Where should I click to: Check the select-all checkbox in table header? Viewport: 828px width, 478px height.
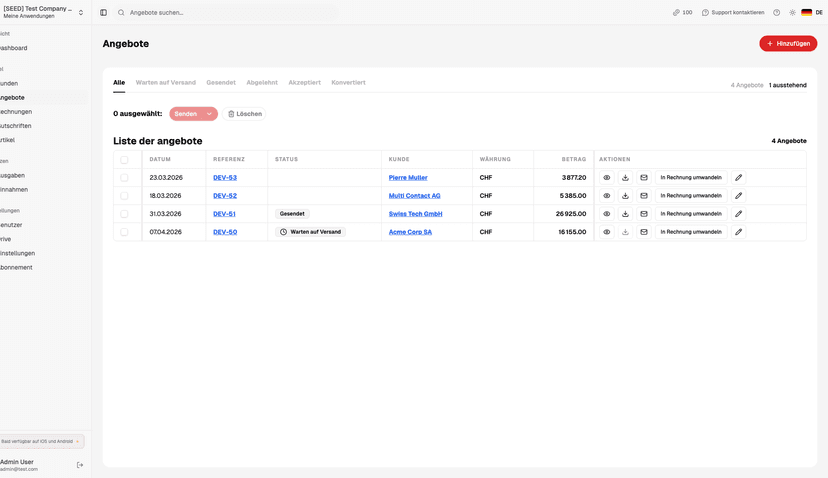point(124,160)
